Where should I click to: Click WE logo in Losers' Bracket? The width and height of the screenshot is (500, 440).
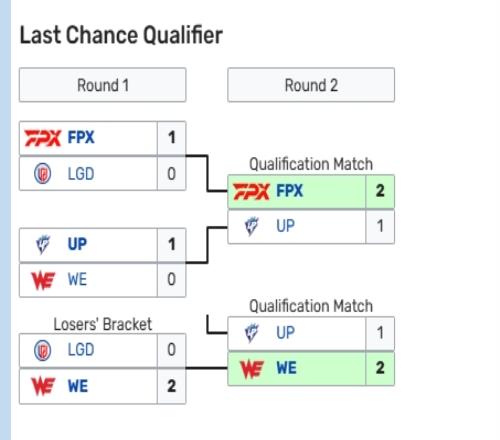pyautogui.click(x=43, y=386)
